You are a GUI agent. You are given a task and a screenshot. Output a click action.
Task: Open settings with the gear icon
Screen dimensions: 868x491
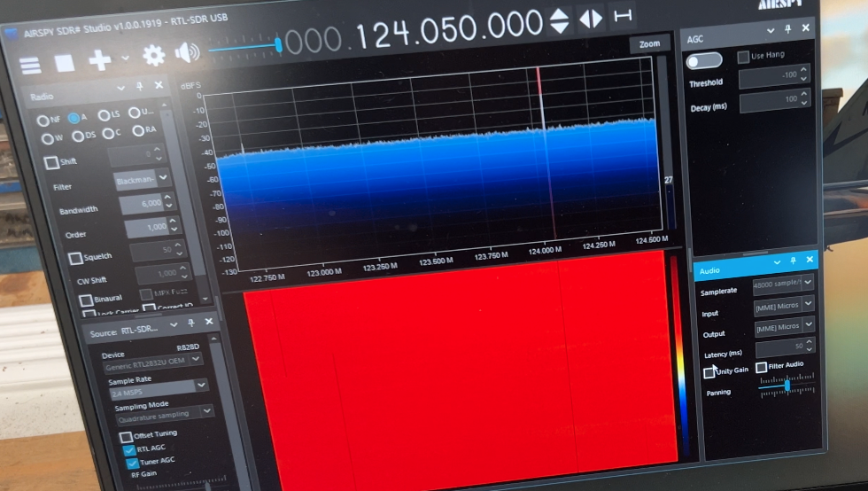coord(154,56)
